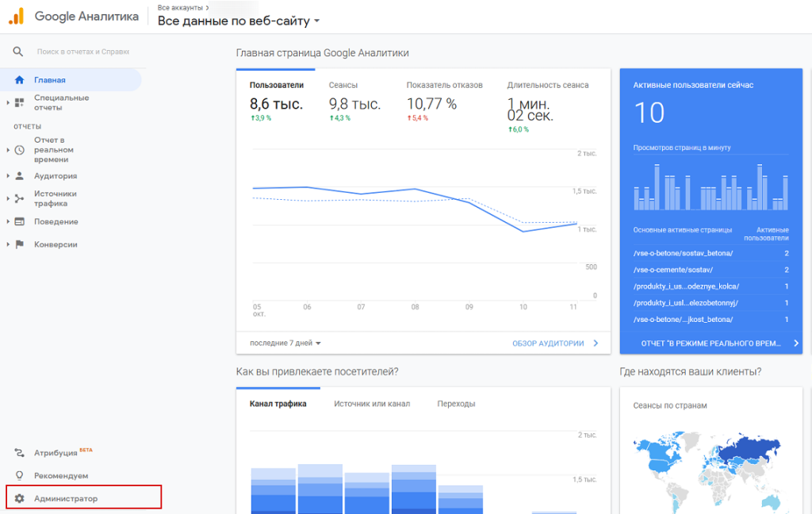Click the Рекомендуем lightbulb icon
Image resolution: width=812 pixels, height=514 pixels.
click(19, 475)
